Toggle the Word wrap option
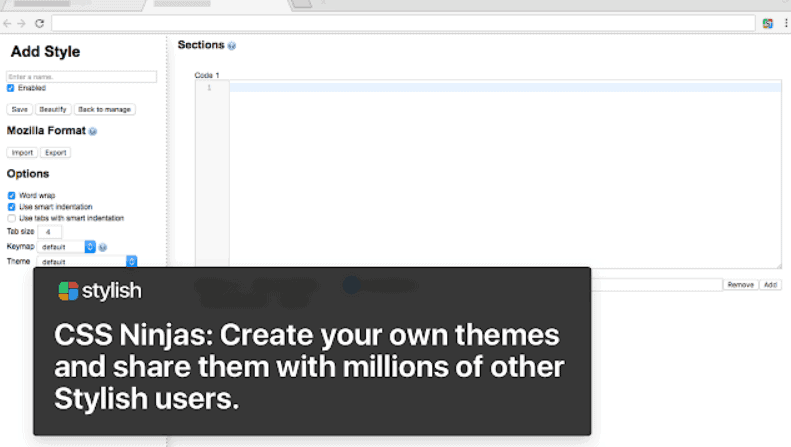The width and height of the screenshot is (791, 447). [x=12, y=195]
